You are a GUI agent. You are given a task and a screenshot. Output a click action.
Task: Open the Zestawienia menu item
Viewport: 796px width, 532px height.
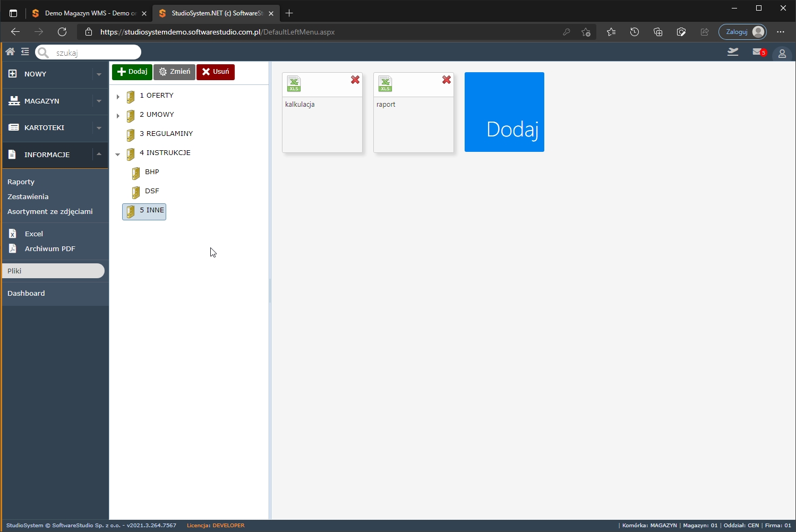pyautogui.click(x=28, y=196)
